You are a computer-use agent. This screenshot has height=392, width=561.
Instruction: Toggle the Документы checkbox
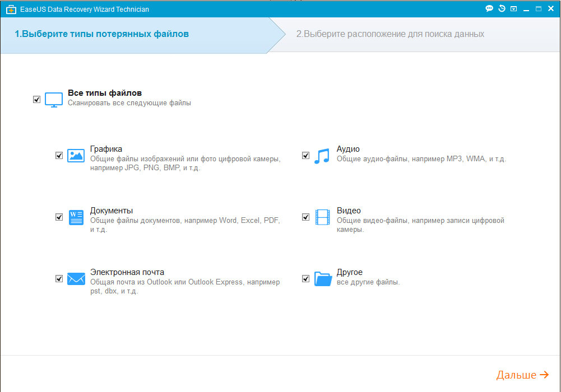[x=59, y=217]
